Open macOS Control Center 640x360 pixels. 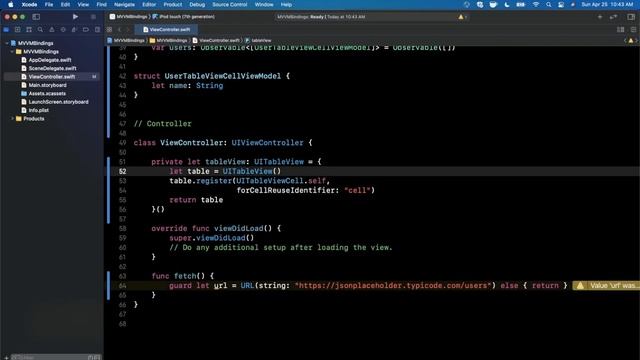pos(561,4)
